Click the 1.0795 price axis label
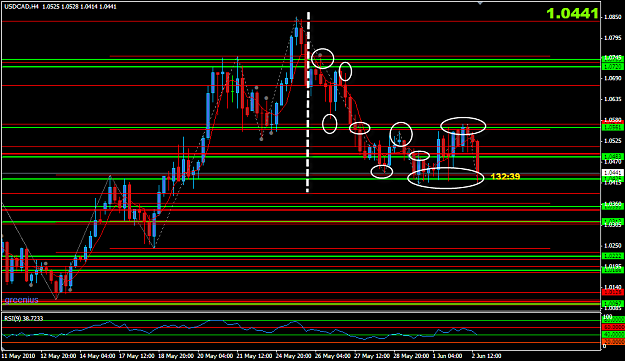 pos(613,38)
